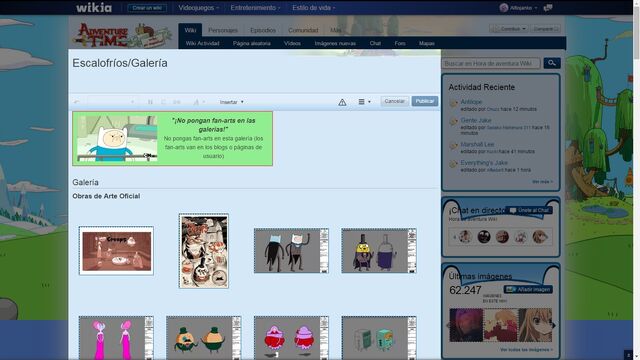Open the Contribuir dropdown button
This screenshot has width=640, height=360.
click(509, 29)
